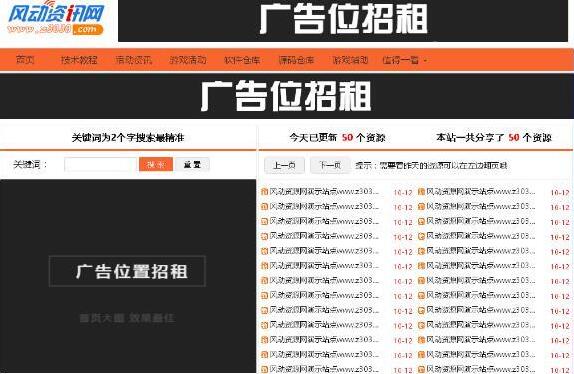
Task: Click the dropdown arrow beside 值得一看
Action: point(425,60)
